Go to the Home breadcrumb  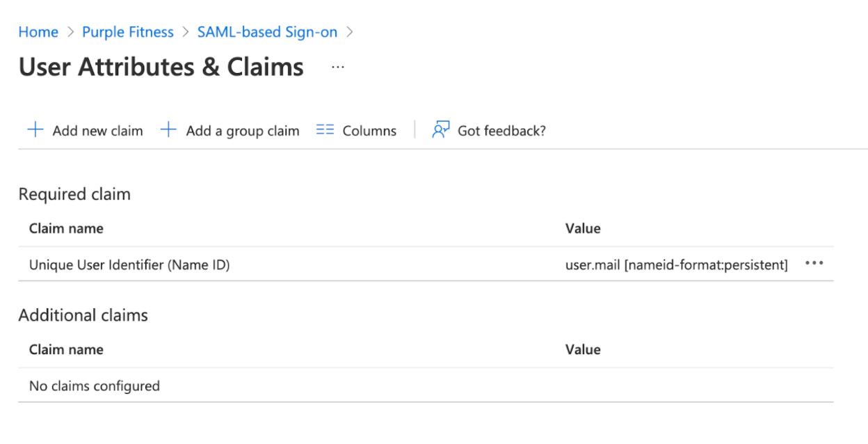coord(38,32)
